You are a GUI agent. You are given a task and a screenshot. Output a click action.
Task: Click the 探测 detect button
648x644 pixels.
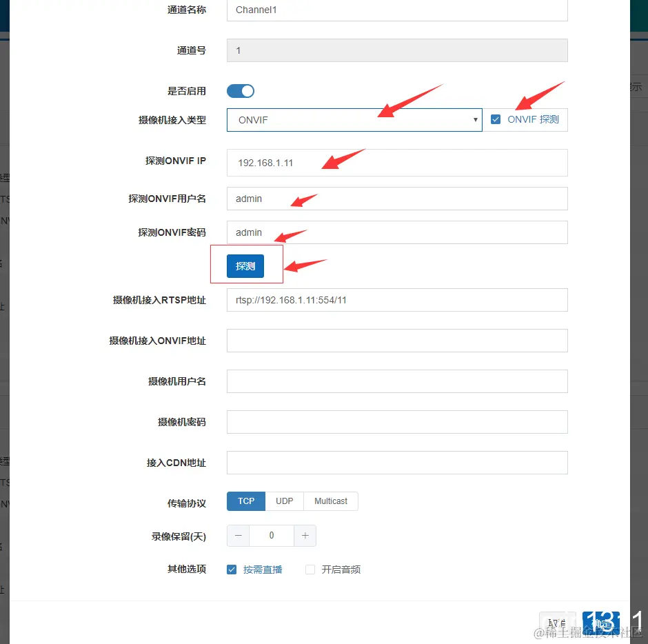point(246,265)
